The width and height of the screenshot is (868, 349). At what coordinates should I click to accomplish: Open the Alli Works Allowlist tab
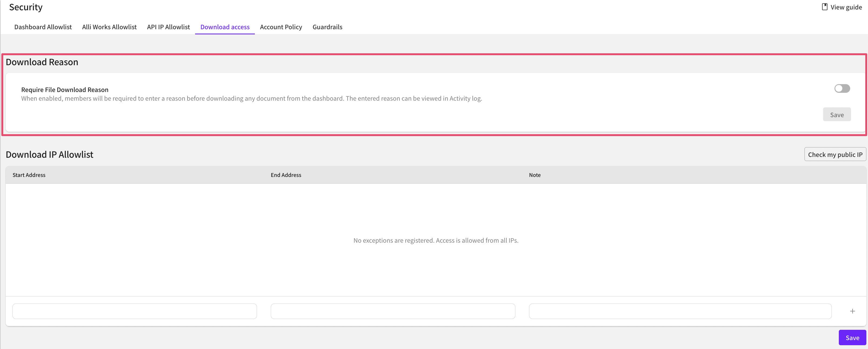(x=109, y=27)
